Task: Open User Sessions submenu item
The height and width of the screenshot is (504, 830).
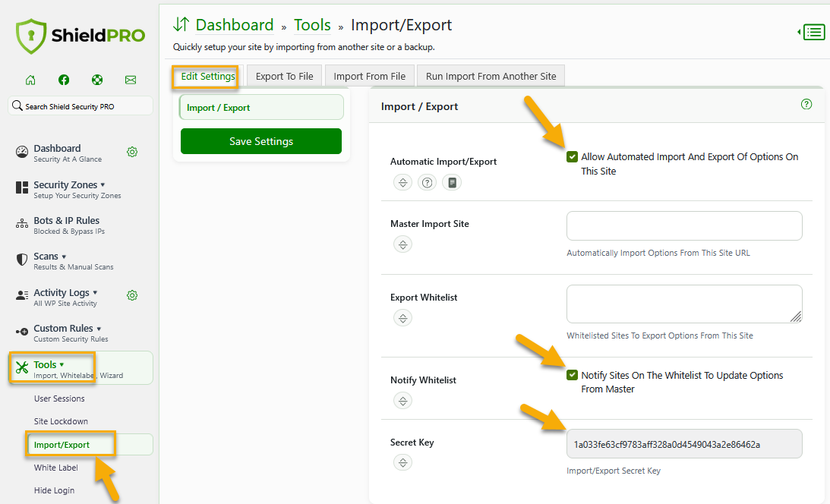Action: tap(59, 398)
